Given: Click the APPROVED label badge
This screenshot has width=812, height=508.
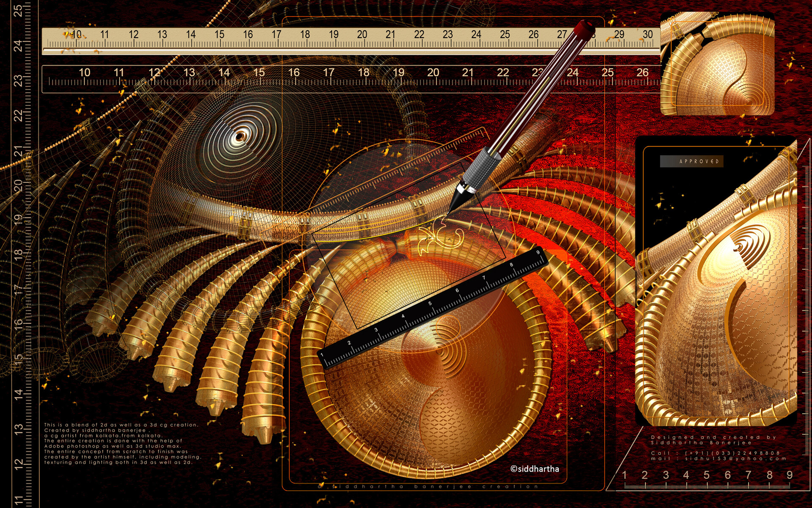Looking at the screenshot, I should click(x=692, y=161).
